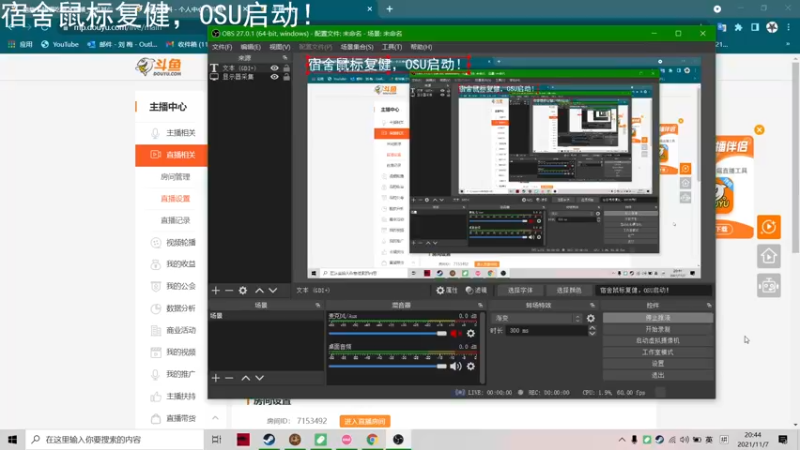Click the Windows taskbar search box
800x450 pixels.
115,439
